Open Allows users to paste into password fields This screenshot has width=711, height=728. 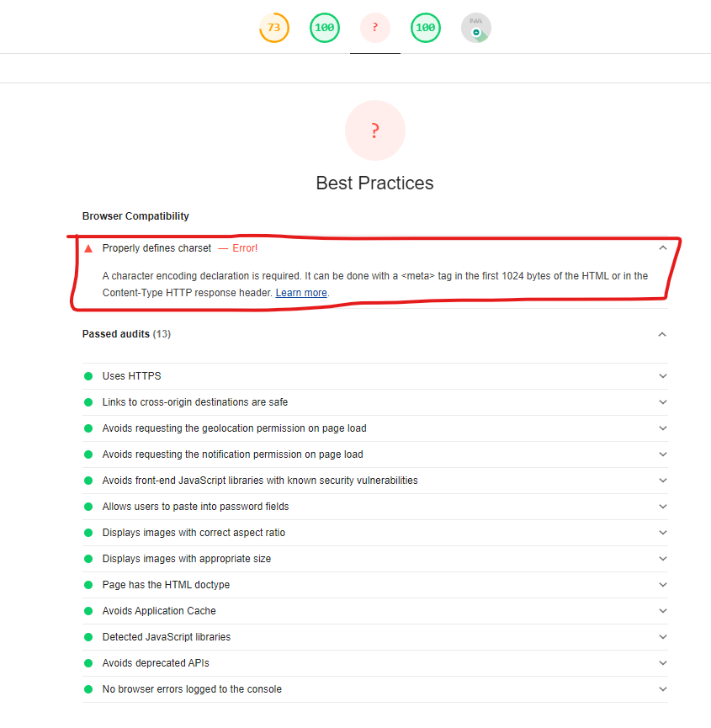pos(375,507)
